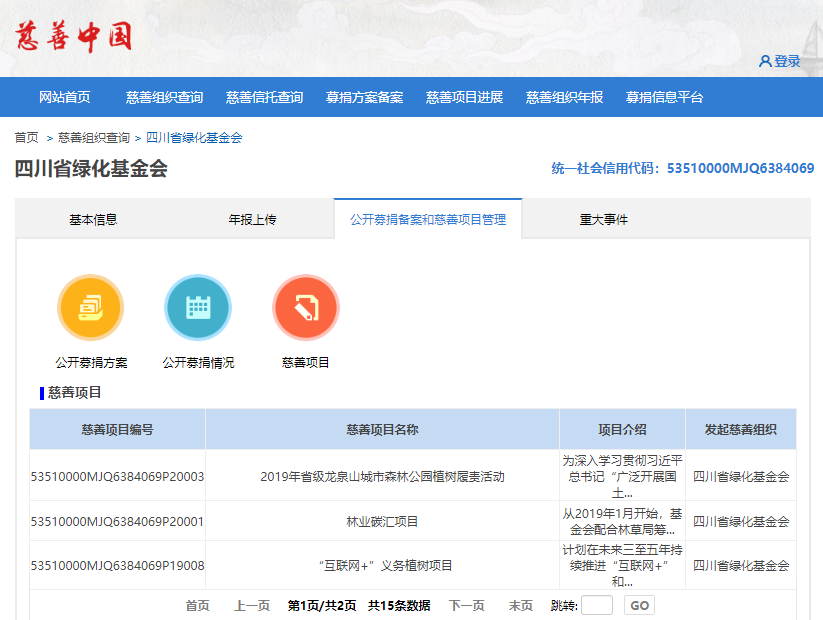This screenshot has width=823, height=620.
Task: Click 慈善组织查询 in the breadcrumb
Action: (x=93, y=138)
